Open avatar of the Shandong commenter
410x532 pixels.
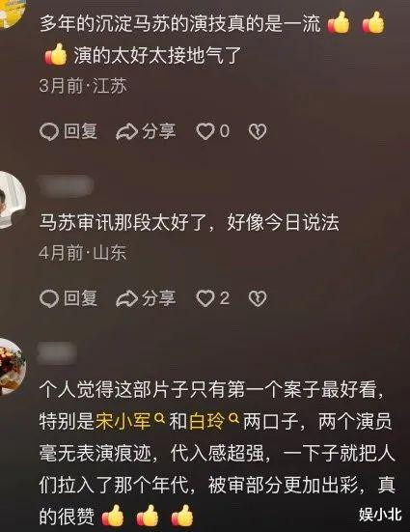pos(13,200)
